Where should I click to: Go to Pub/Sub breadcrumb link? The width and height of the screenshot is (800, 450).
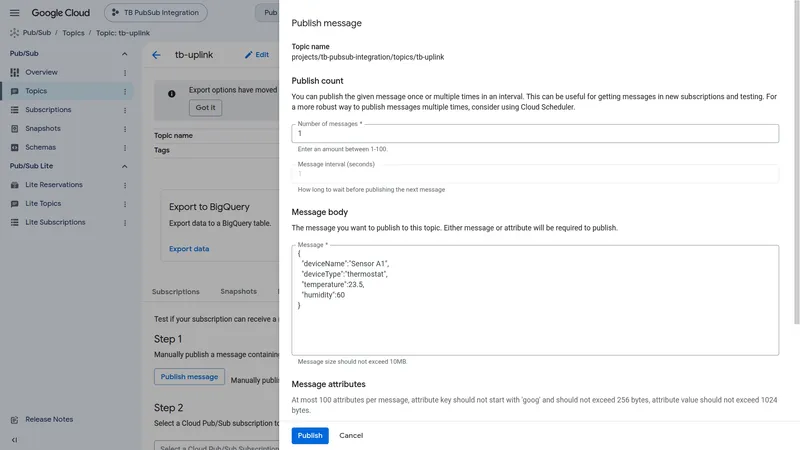point(37,33)
